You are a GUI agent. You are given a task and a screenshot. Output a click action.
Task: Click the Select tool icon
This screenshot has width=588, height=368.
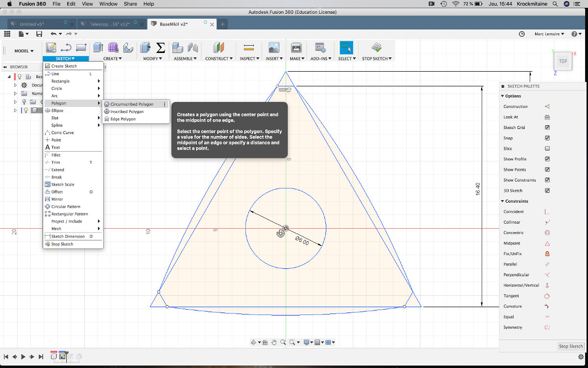click(x=346, y=48)
